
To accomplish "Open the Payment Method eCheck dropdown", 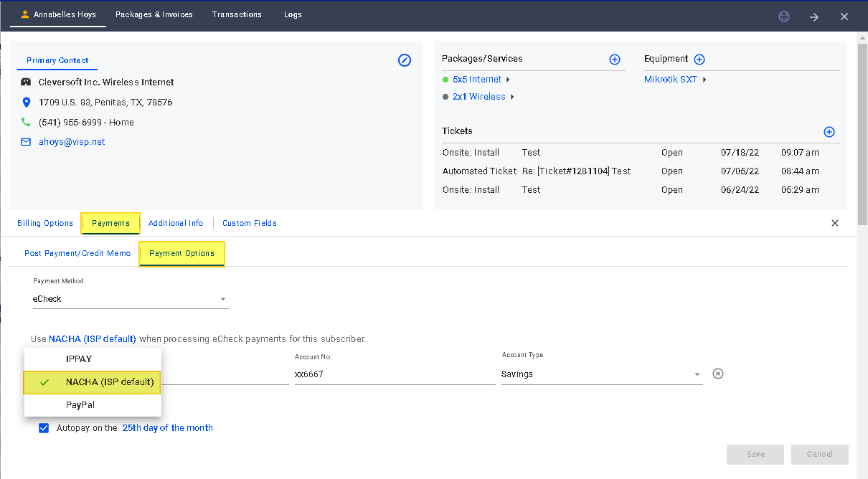I will point(131,299).
